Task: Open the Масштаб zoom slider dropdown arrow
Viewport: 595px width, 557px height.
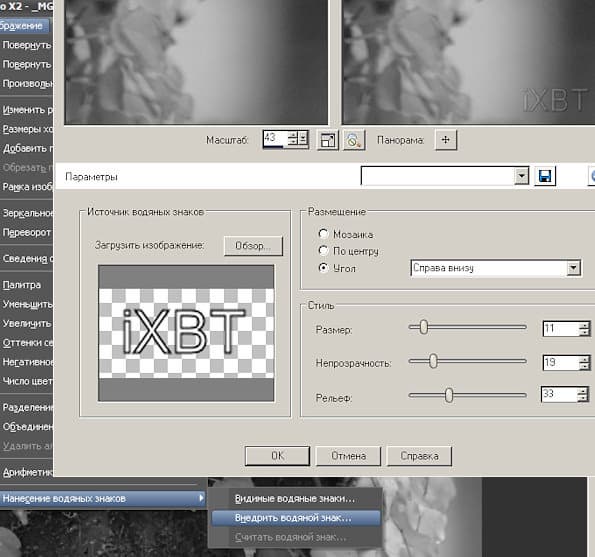Action: pyautogui.click(x=303, y=139)
